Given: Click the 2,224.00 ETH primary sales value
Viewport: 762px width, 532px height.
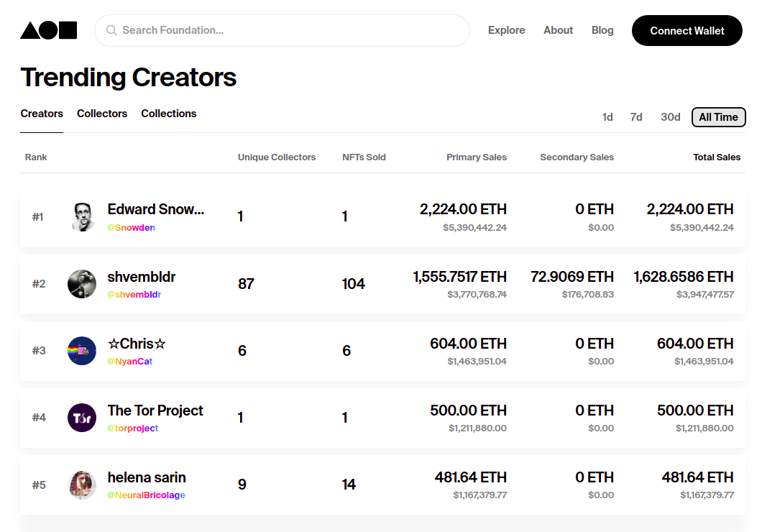Looking at the screenshot, I should [463, 209].
